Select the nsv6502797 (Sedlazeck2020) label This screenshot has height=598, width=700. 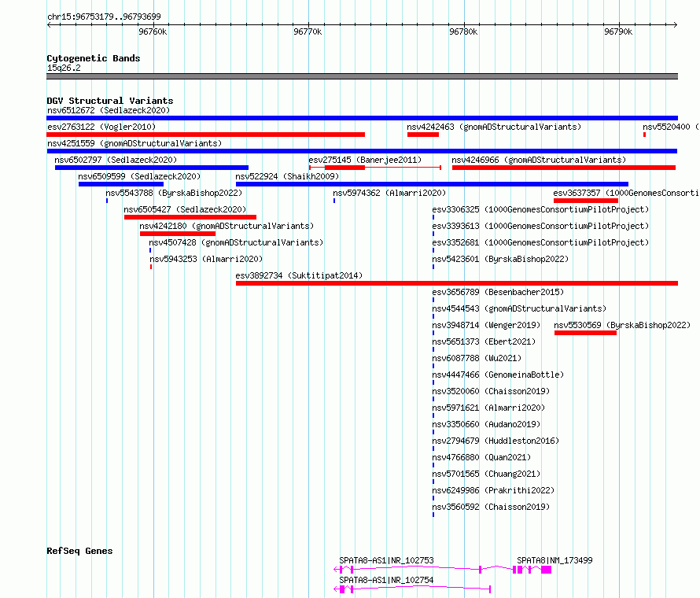[116, 160]
